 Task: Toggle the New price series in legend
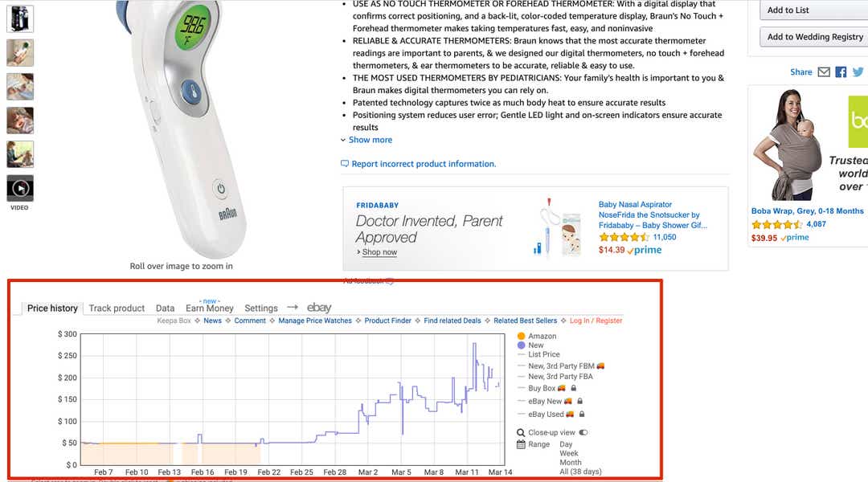(x=530, y=345)
